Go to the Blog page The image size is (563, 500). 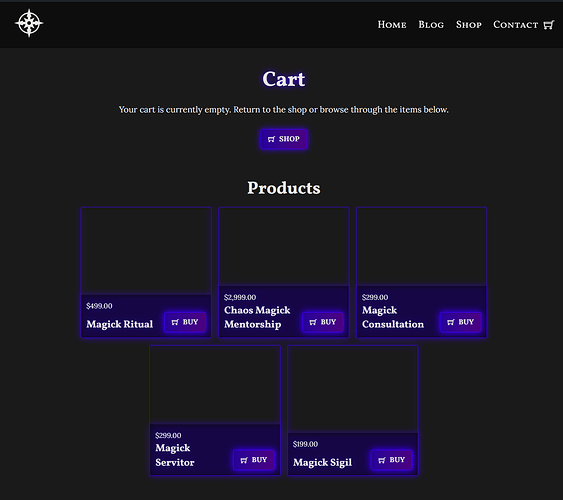pos(431,24)
